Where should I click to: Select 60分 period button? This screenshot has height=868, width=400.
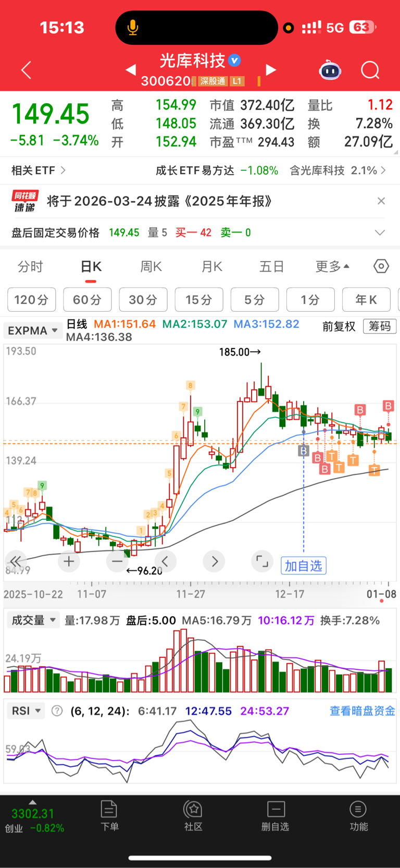[87, 300]
